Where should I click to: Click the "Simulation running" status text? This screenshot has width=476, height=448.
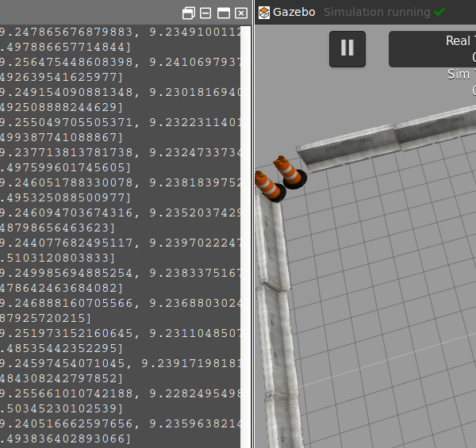[x=376, y=12]
